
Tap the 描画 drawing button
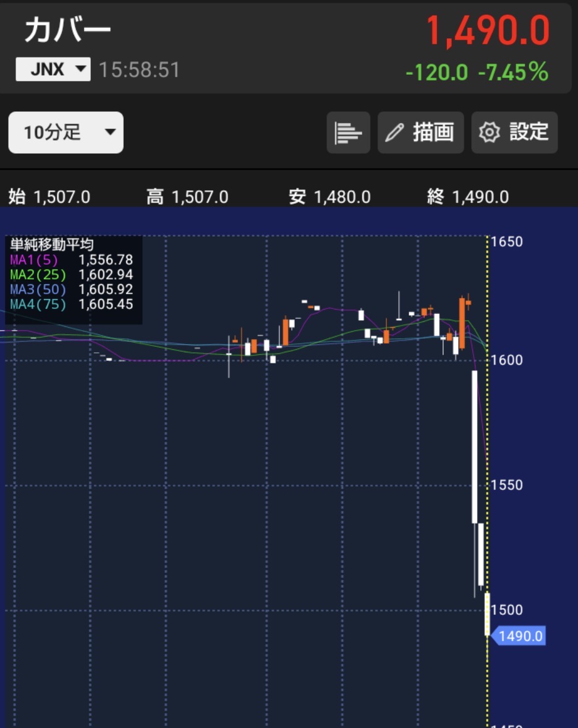coord(420,132)
